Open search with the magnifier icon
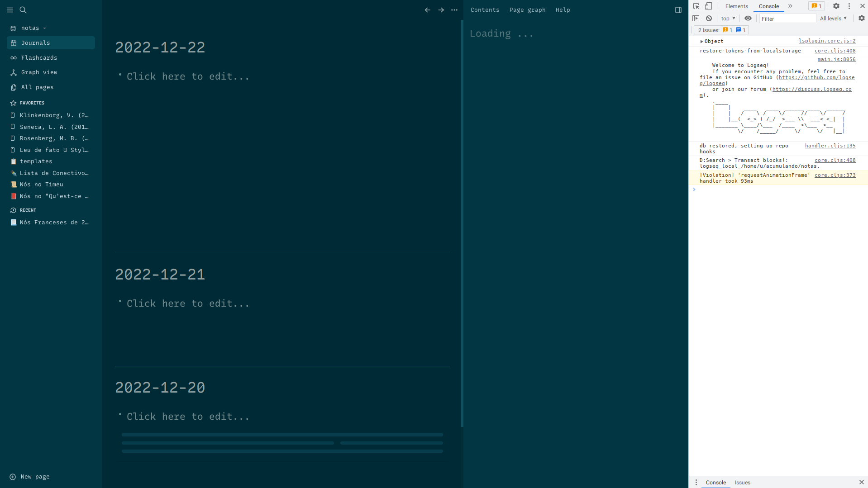The image size is (868, 488). click(x=23, y=10)
